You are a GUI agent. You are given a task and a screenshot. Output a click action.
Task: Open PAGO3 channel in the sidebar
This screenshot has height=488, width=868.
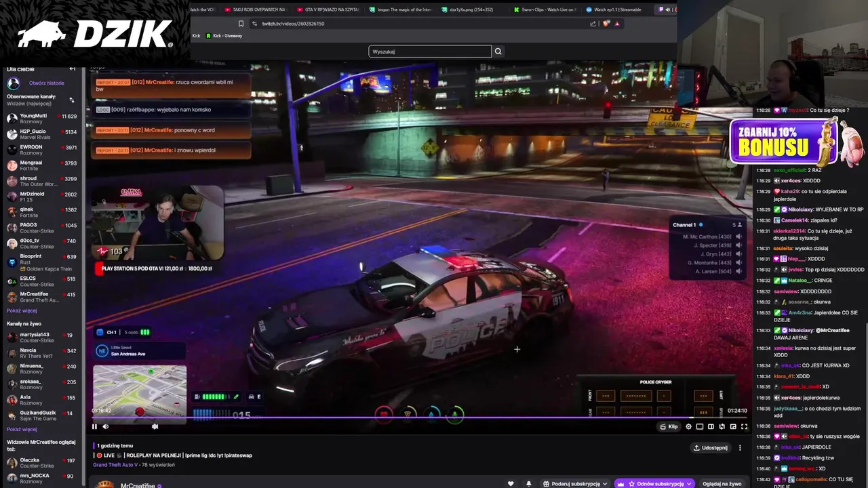coord(42,228)
